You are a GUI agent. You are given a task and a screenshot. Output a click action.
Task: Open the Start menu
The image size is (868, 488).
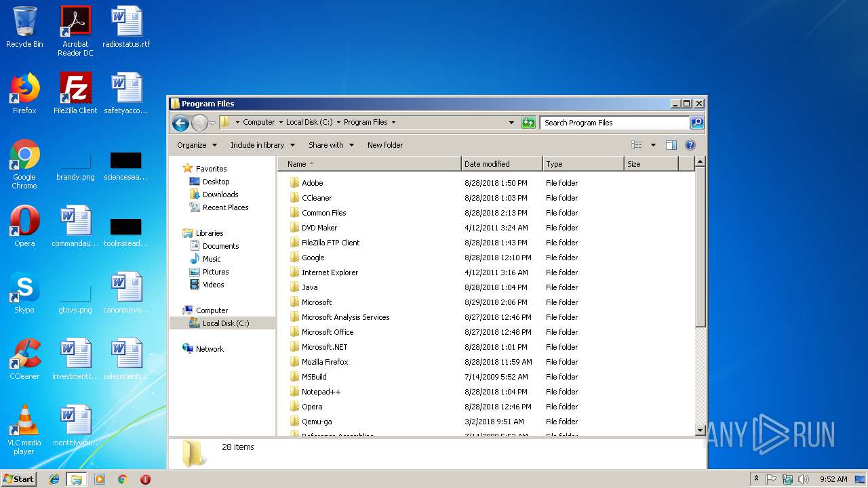click(x=18, y=479)
